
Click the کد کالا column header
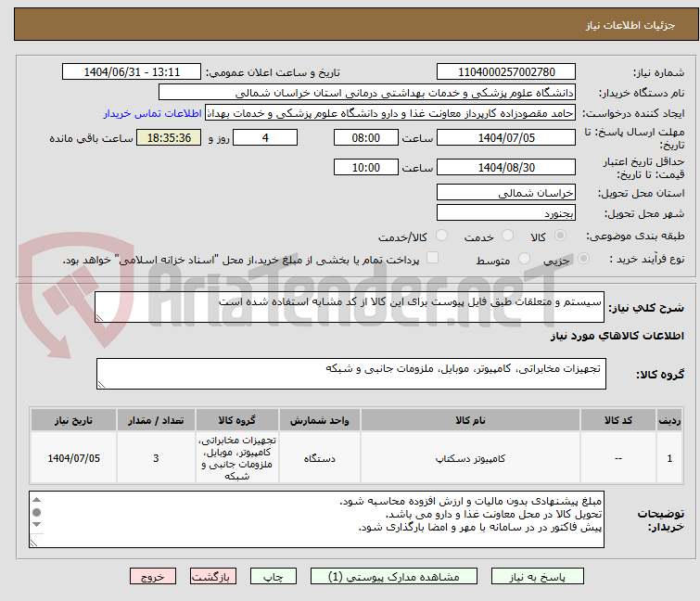(x=617, y=420)
